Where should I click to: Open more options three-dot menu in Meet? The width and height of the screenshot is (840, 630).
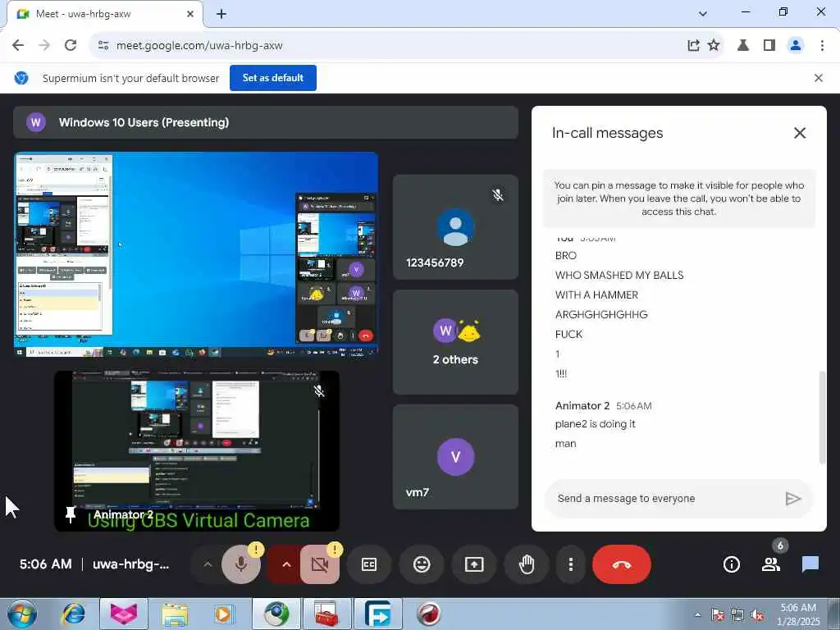point(571,564)
